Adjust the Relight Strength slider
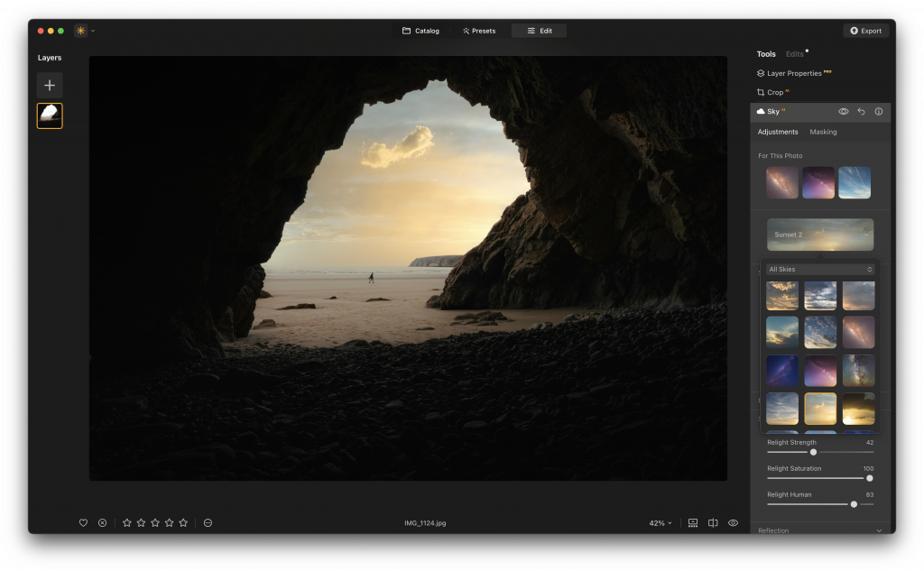Screen dimensions: 924x571 coord(813,452)
